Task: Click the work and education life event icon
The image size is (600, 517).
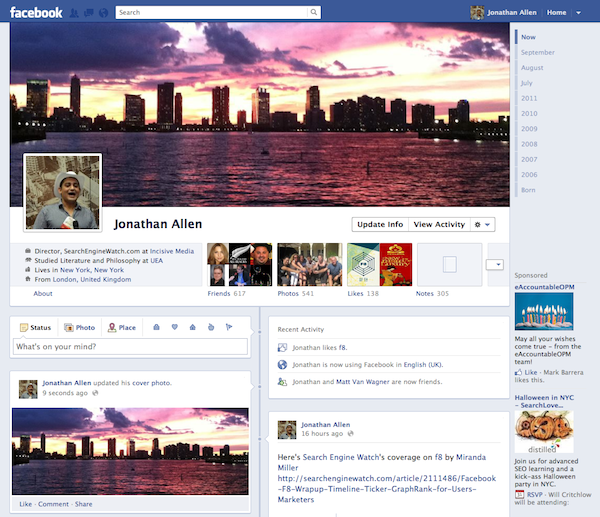Action: (156, 327)
